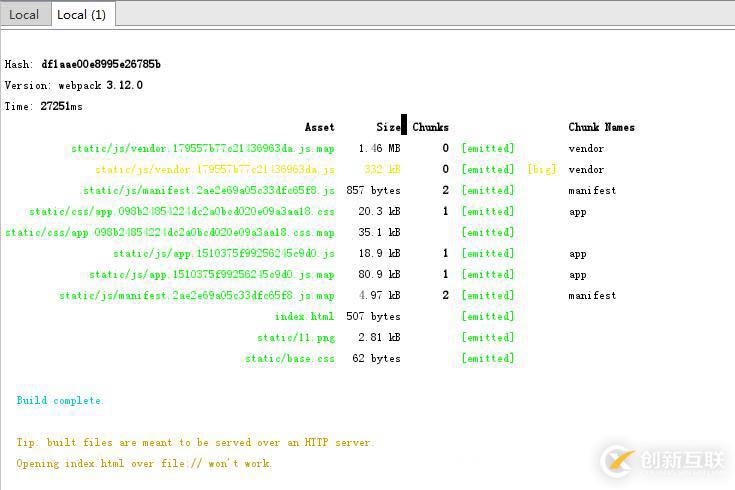735x490 pixels.
Task: Click the 80.9 kB size value
Action: tap(379, 274)
